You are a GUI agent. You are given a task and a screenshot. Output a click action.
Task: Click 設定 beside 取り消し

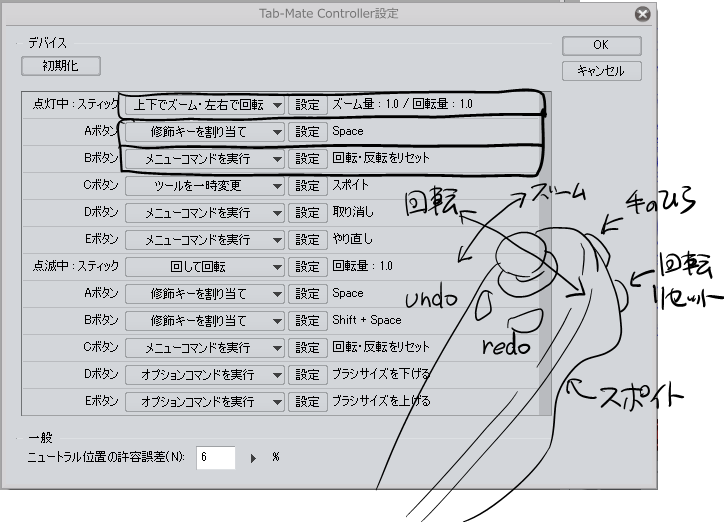coord(308,213)
